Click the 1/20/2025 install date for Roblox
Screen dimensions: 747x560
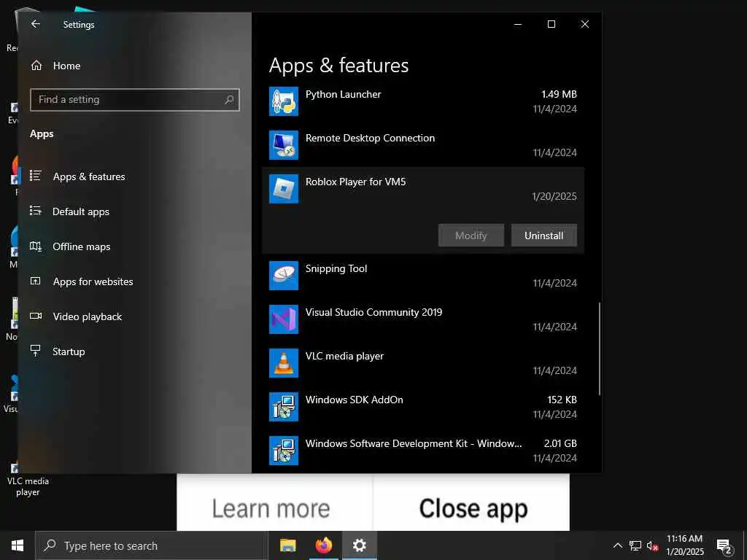pos(554,196)
